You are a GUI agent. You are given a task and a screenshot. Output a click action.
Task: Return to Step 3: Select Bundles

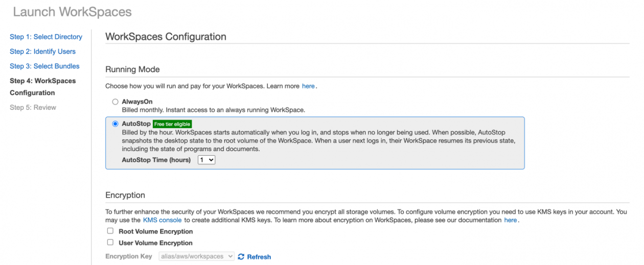point(44,66)
